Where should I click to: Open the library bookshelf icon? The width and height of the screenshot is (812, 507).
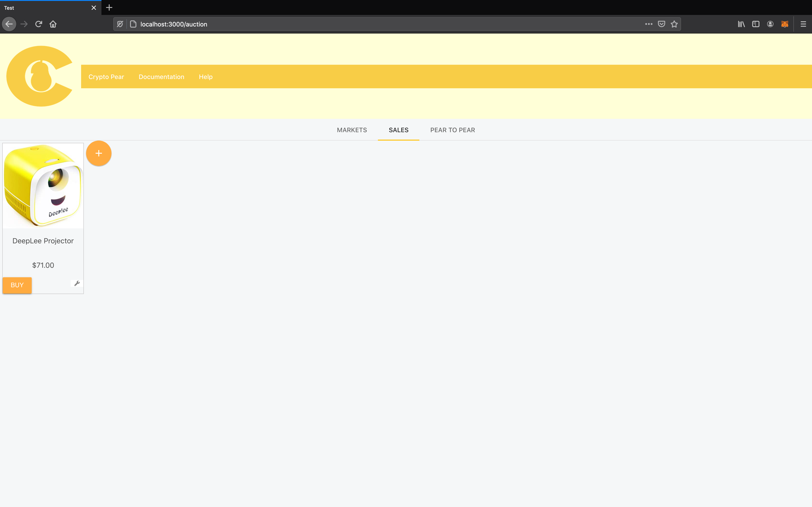(741, 24)
